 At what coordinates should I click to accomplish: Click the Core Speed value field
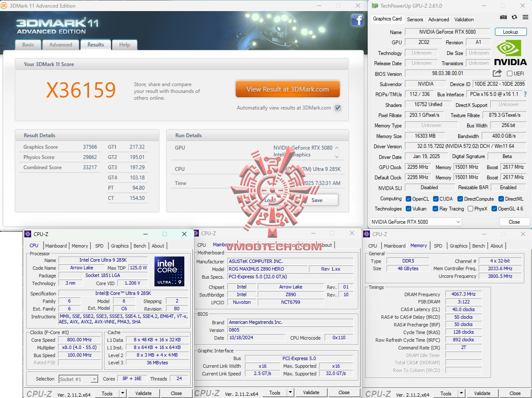coord(79,340)
